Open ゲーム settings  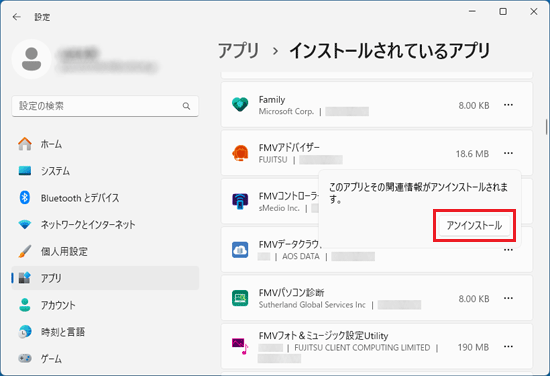(105, 358)
